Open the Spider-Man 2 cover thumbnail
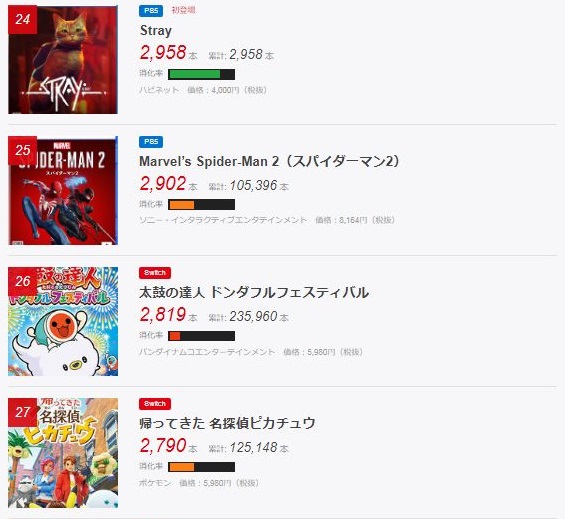 pos(63,191)
